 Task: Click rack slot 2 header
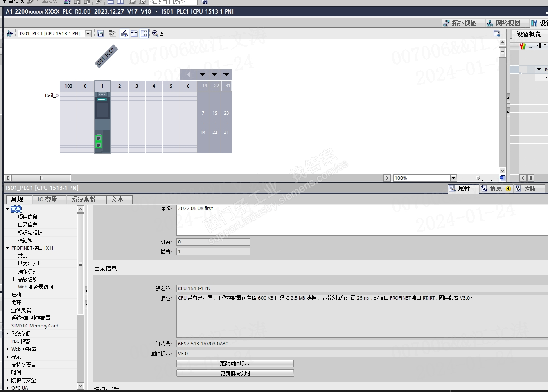pos(120,86)
